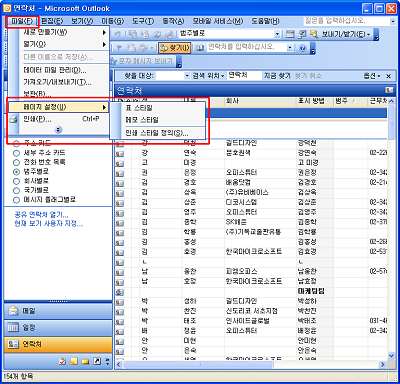Click contact icon in 분호원색 row
The image size is (400, 384).
point(120,153)
